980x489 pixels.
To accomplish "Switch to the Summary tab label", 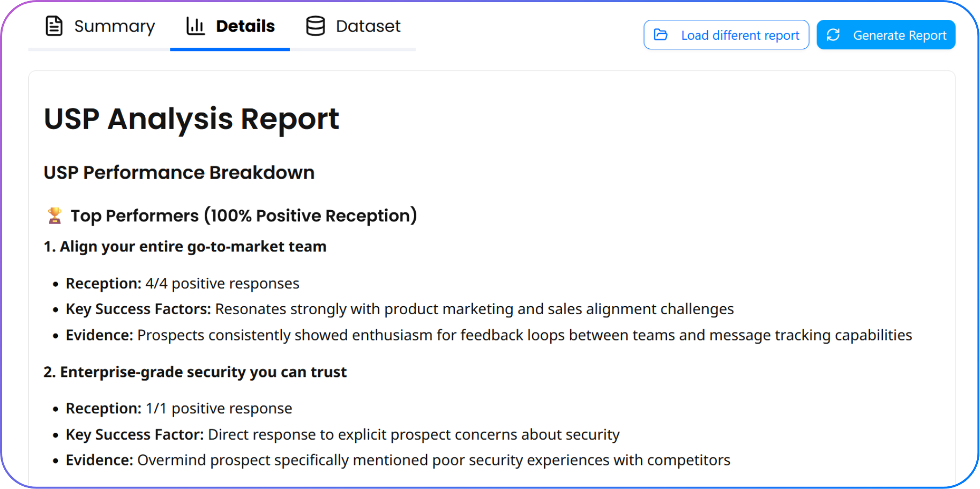I will click(114, 26).
